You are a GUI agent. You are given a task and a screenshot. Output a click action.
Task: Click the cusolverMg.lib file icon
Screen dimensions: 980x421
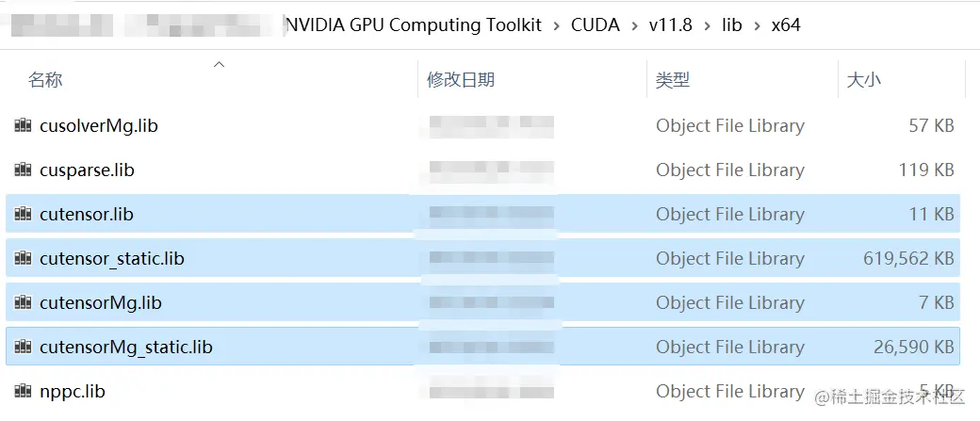pos(24,125)
